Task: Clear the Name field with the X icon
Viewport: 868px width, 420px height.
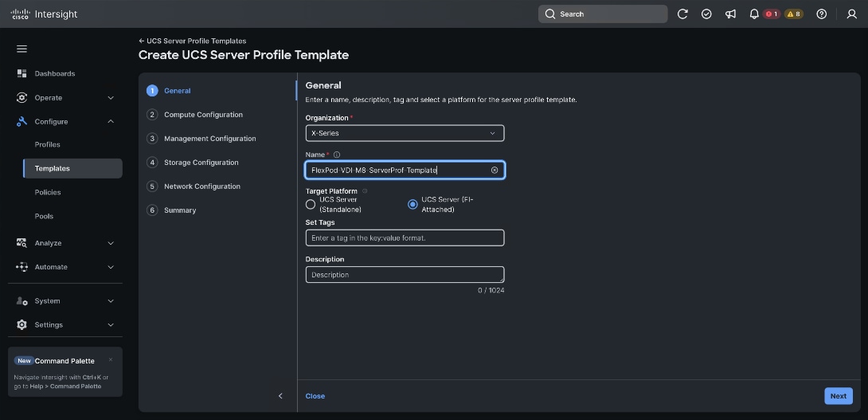Action: [x=495, y=170]
